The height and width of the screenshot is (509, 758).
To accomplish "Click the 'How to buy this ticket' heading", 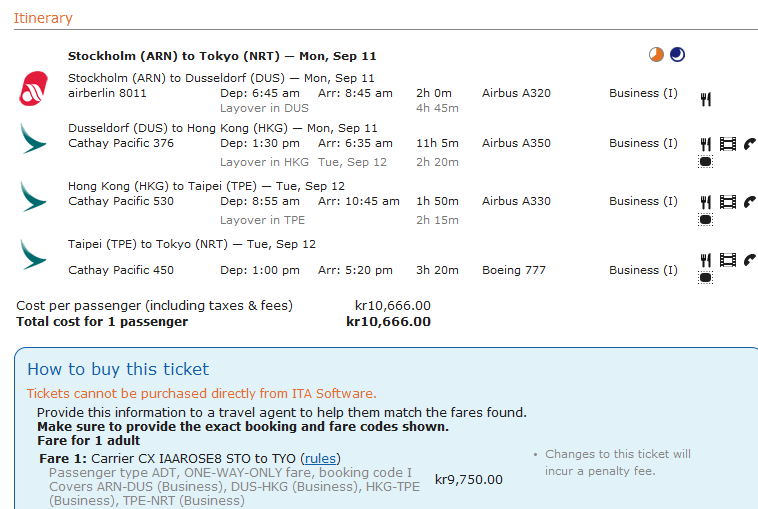I will pyautogui.click(x=118, y=369).
